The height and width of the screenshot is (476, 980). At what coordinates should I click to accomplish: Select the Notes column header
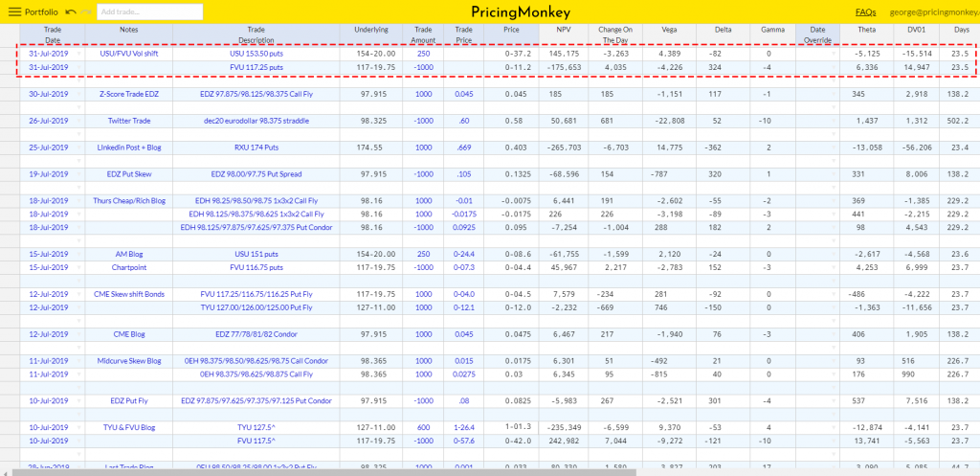coord(129,34)
